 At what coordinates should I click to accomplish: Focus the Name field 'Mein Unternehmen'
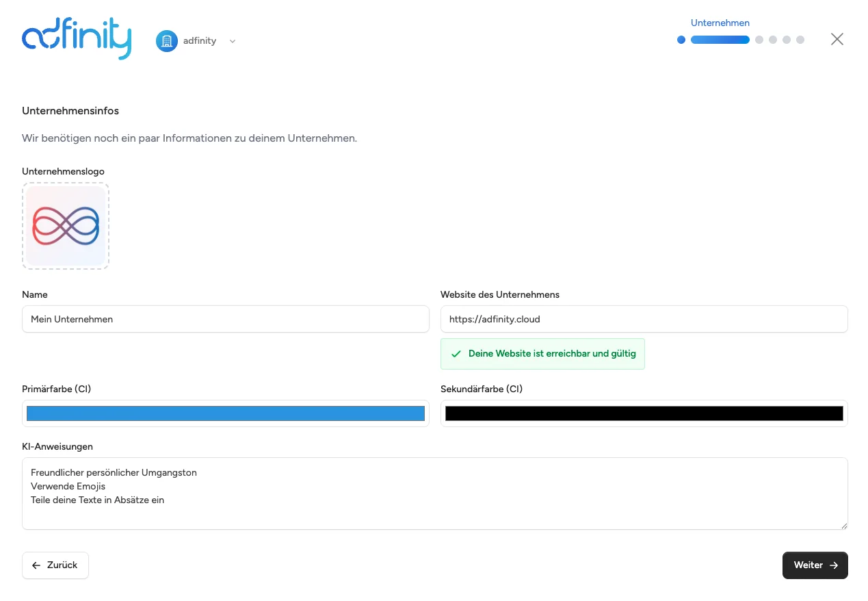226,319
